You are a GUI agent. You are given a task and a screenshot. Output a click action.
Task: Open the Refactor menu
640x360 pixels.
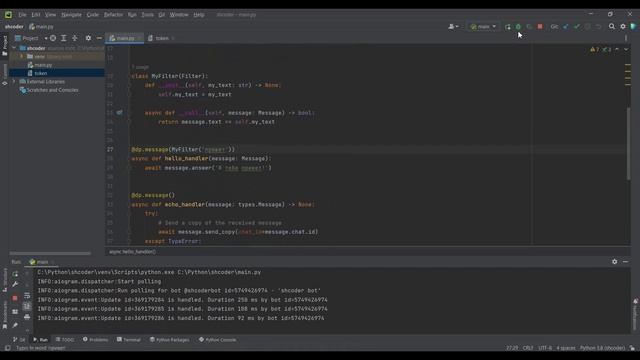(x=113, y=15)
